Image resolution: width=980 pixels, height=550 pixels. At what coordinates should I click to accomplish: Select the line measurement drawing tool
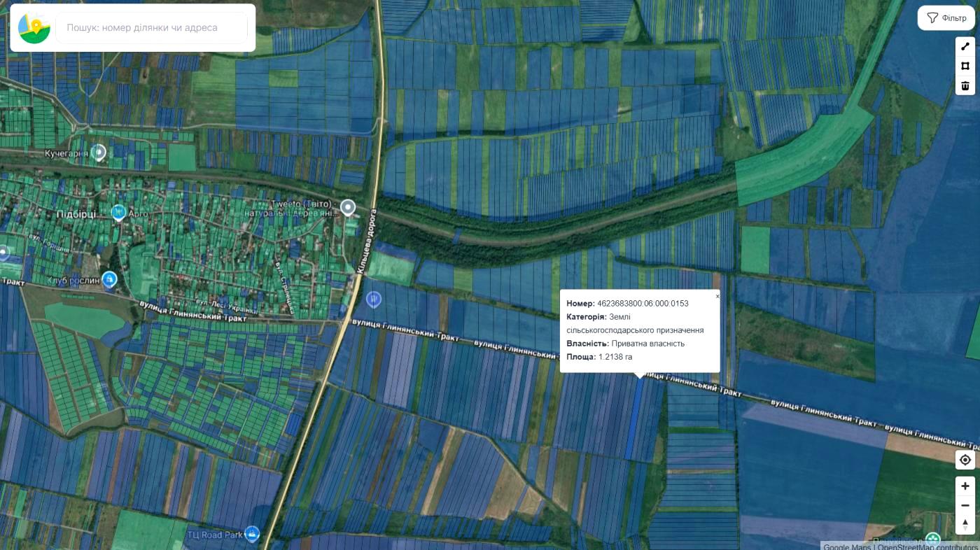pos(965,46)
